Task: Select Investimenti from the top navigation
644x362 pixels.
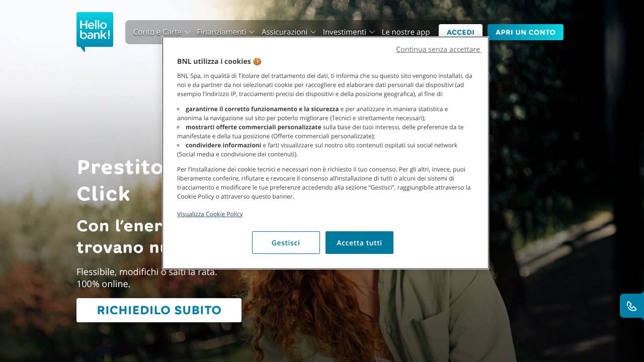Action: coord(345,32)
